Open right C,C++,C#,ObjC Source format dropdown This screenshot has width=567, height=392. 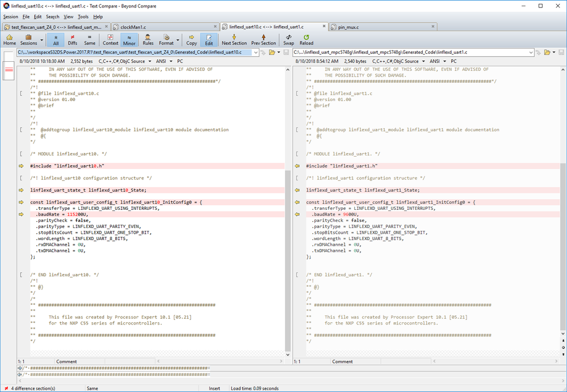pos(398,61)
